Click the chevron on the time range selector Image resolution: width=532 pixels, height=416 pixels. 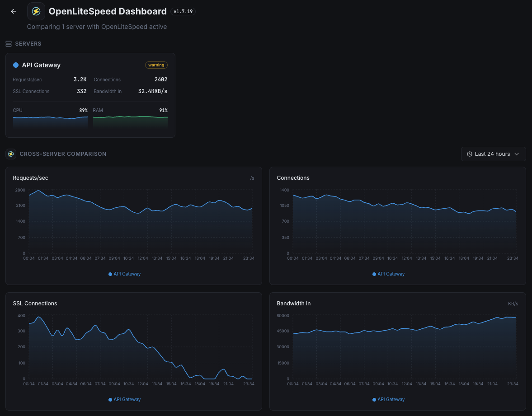tap(517, 154)
